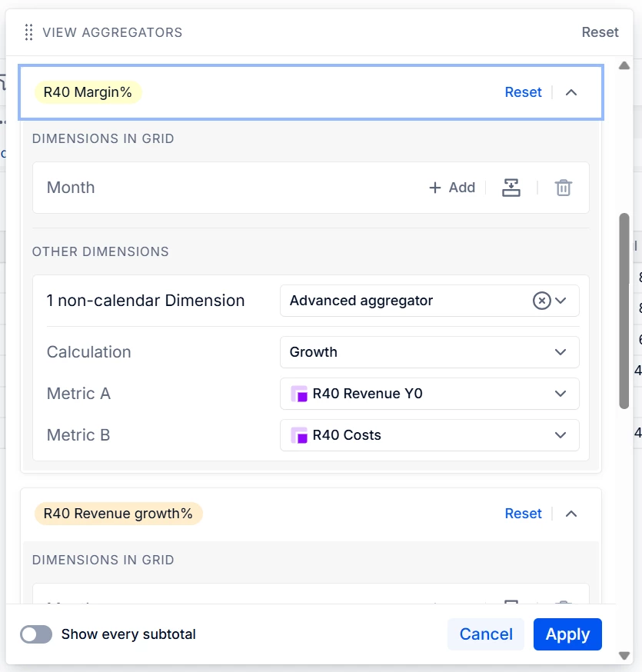Click the drag handle beside View Aggregators

pyautogui.click(x=28, y=32)
